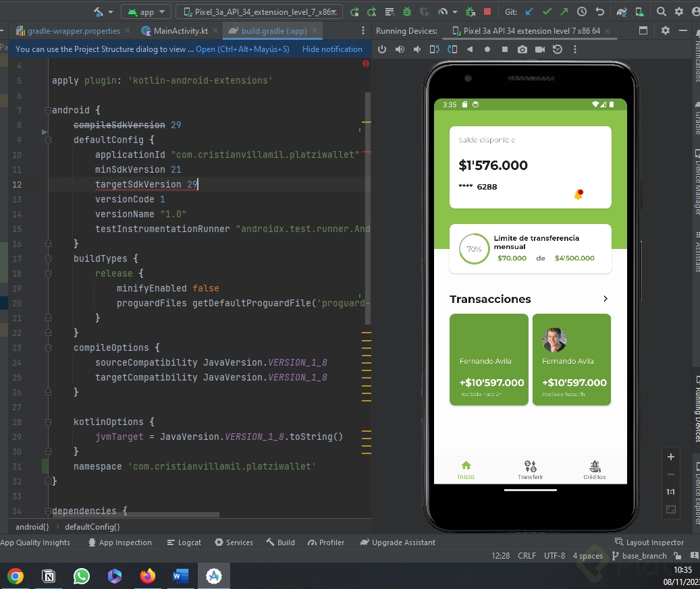This screenshot has height=589, width=700.
Task: Open Logcat tool window
Action: 184,542
